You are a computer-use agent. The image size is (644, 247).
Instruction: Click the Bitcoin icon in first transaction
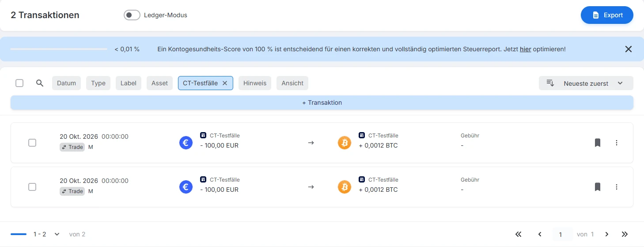pos(345,143)
